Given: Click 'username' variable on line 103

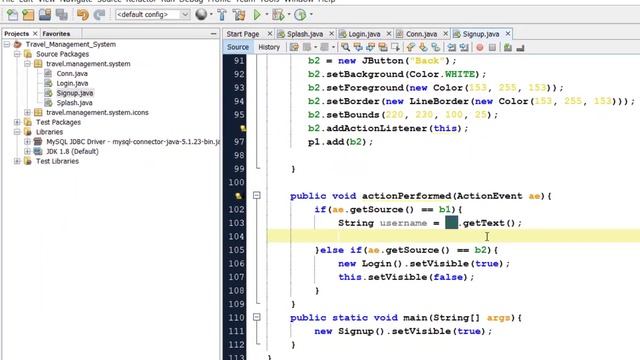Looking at the screenshot, I should pyautogui.click(x=403, y=223).
